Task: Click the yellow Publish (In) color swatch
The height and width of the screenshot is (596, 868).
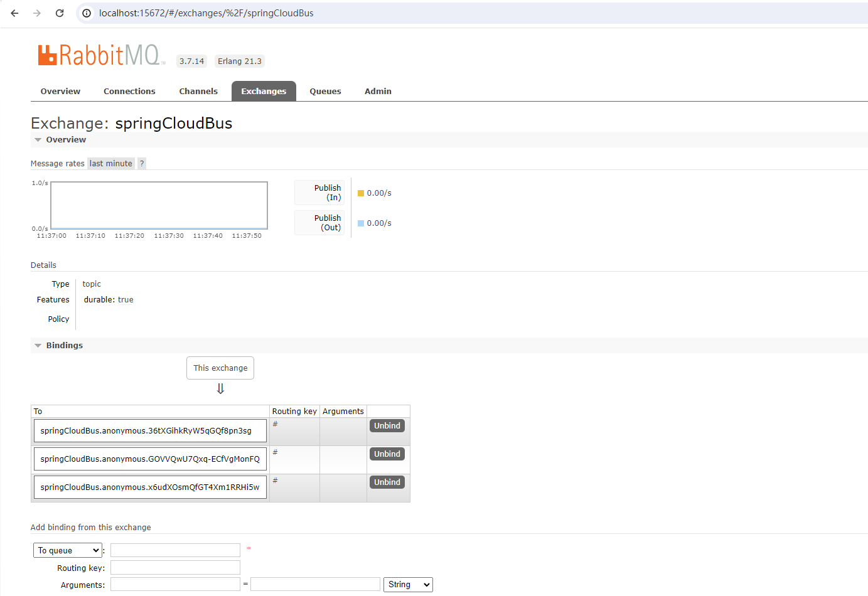Action: [361, 193]
